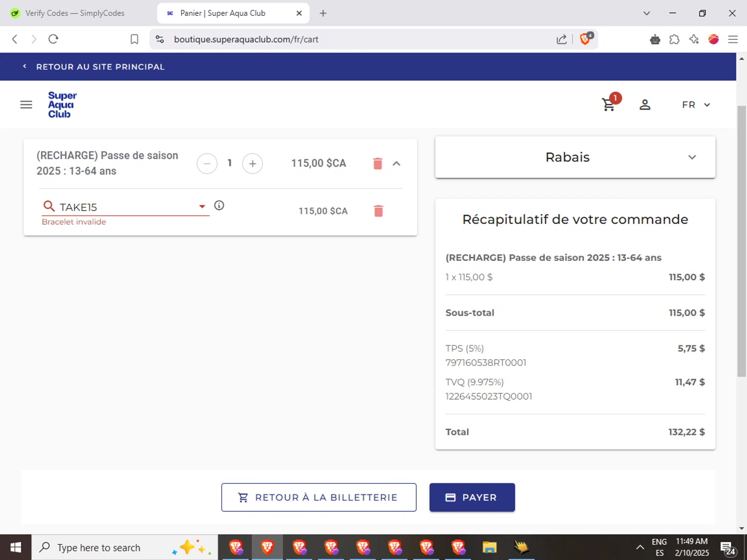Screen dimensions: 747x560
Task: Decrease the quantity with minus button
Action: click(207, 163)
